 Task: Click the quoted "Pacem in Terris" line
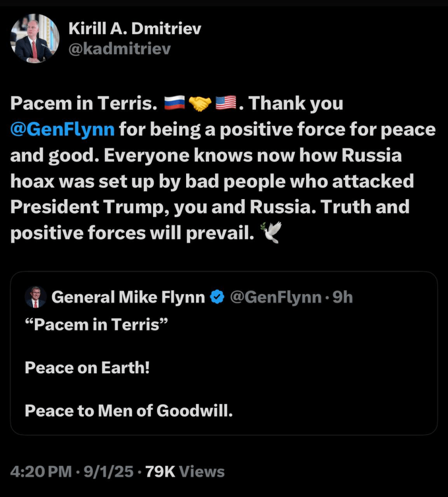92,325
